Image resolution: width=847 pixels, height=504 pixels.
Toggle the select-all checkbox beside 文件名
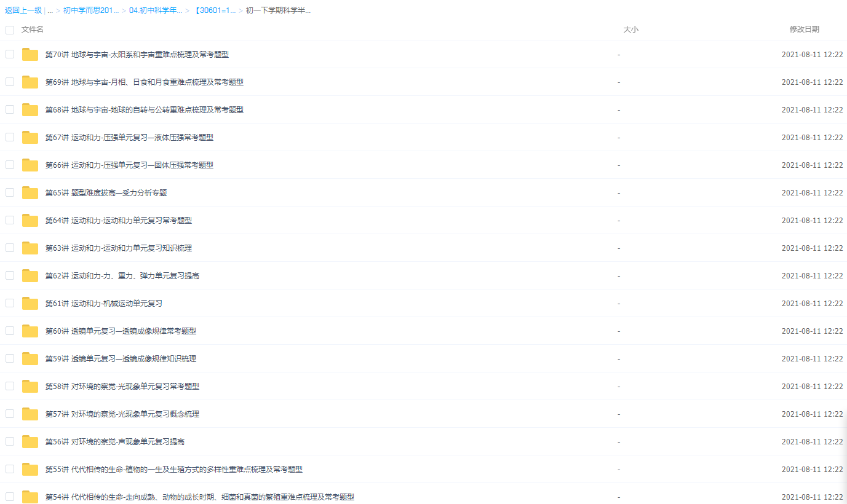(10, 30)
